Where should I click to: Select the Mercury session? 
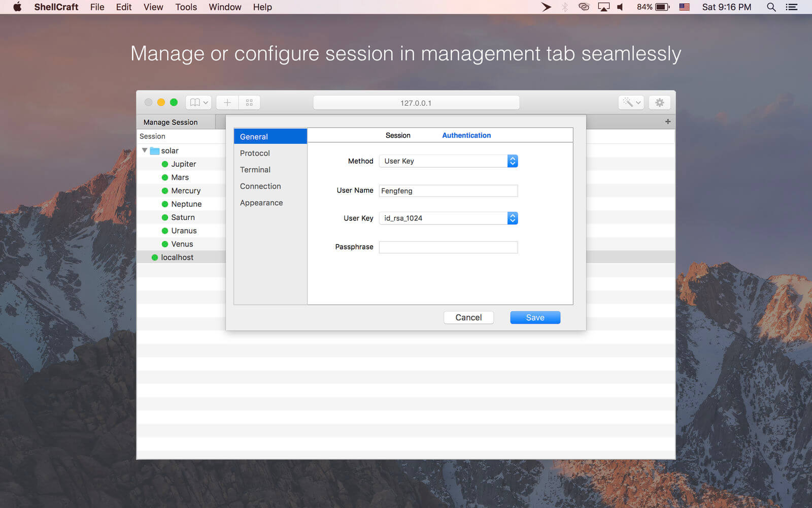click(186, 190)
